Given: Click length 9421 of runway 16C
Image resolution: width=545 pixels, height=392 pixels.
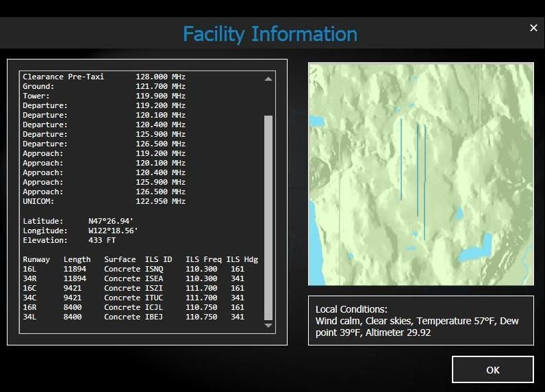Looking at the screenshot, I should (x=73, y=288).
